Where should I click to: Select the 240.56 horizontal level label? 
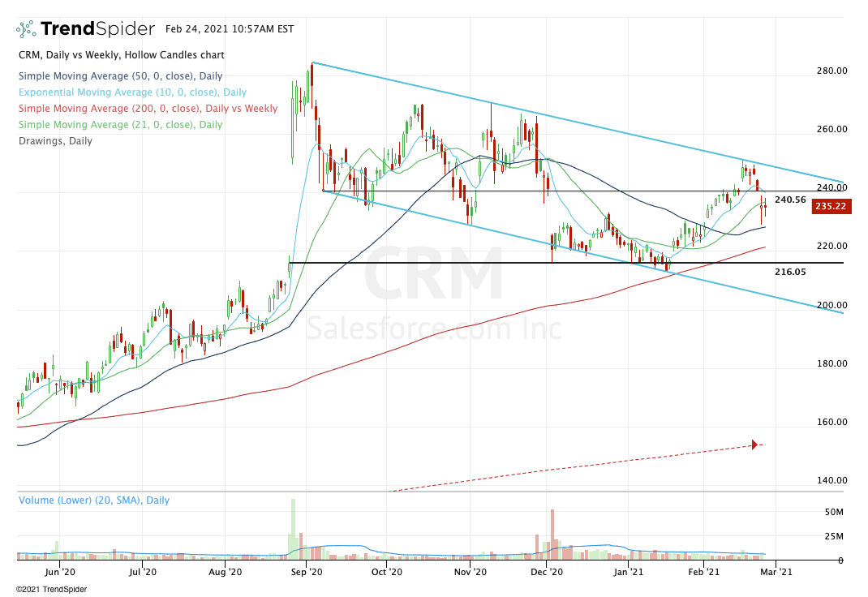point(790,200)
